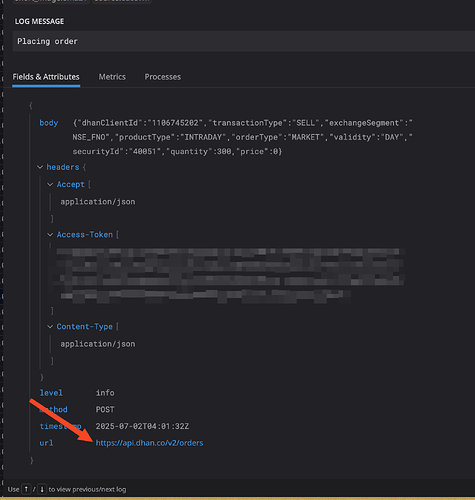Click the down arrow key hint icon
Image resolution: width=475 pixels, height=500 pixels.
point(42,489)
